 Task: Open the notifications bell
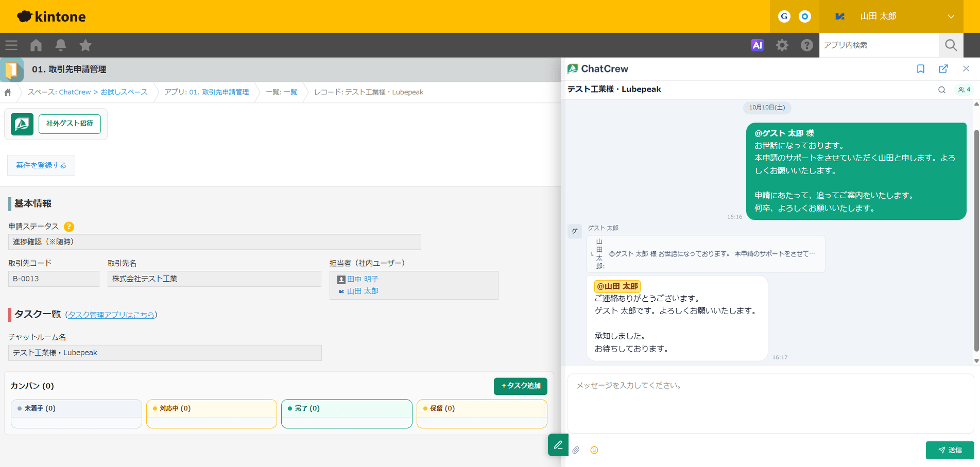click(61, 45)
